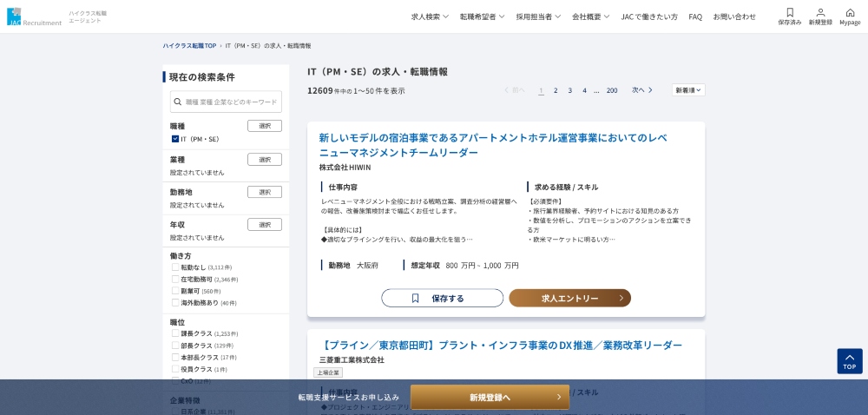Click the 上場企業 tag

(x=328, y=372)
